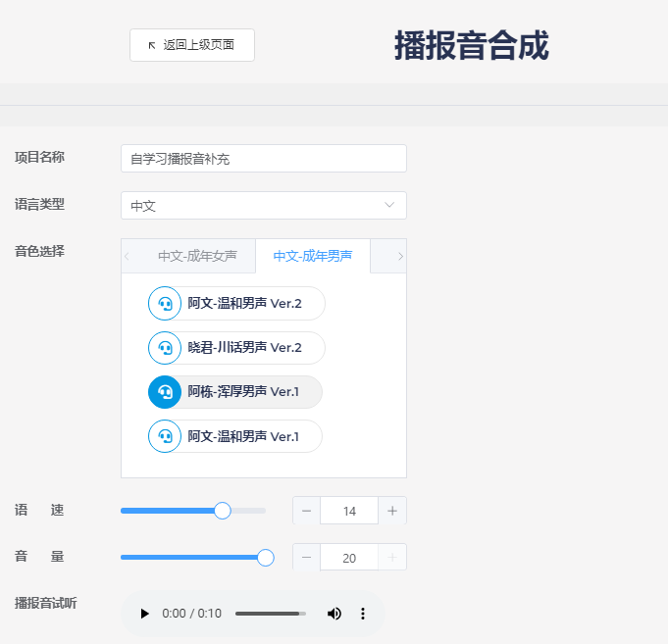Select the 中文-成年男声 tab
668x644 pixels.
[x=312, y=256]
